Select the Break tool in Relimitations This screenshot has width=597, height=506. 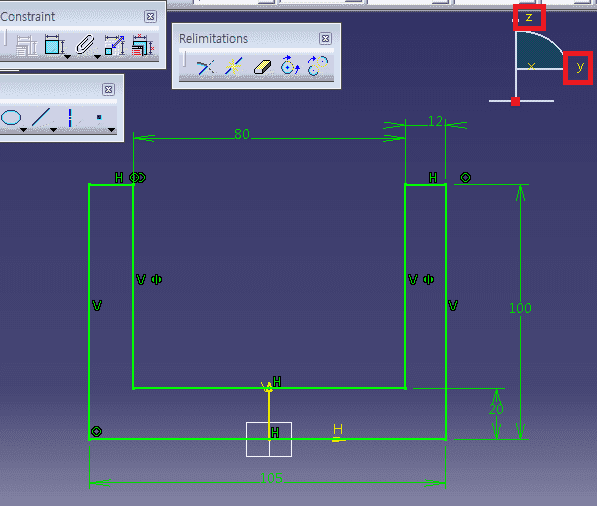pos(234,66)
